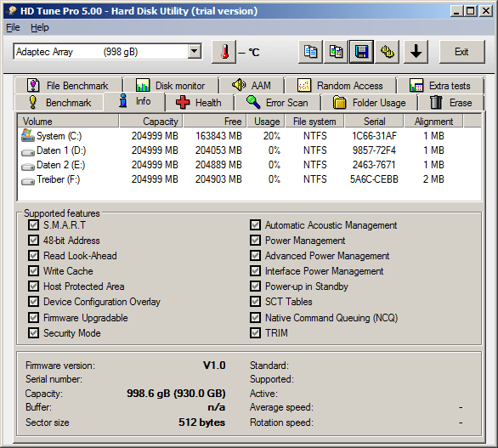This screenshot has height=448, width=498.
Task: Save screenshot floppy disk icon
Action: point(361,52)
